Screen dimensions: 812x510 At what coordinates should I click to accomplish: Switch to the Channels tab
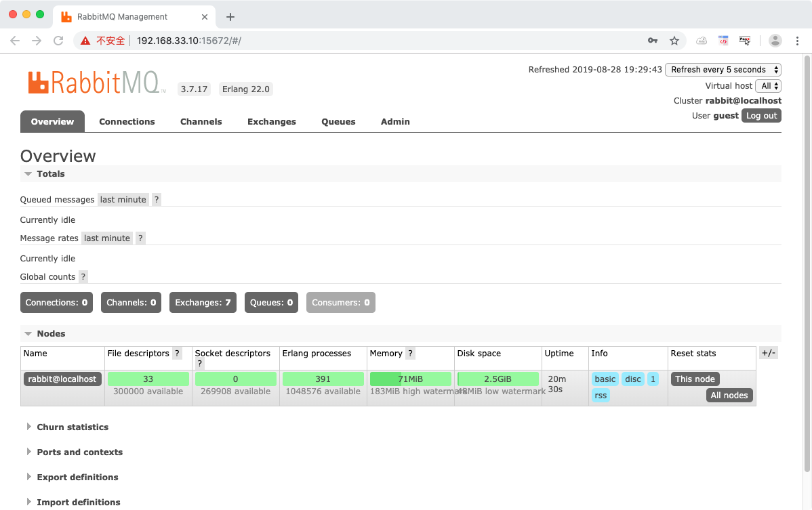tap(201, 121)
